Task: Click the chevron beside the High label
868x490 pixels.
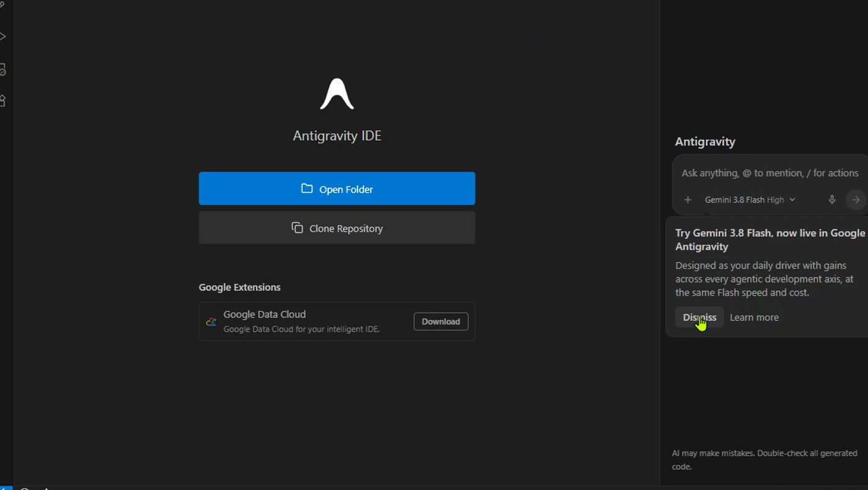Action: click(x=792, y=200)
